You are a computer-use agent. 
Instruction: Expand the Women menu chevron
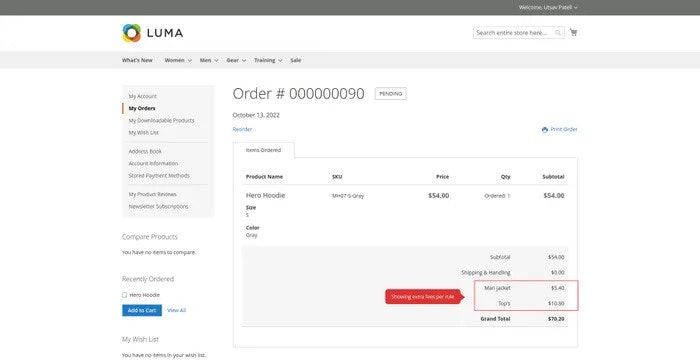pyautogui.click(x=190, y=60)
